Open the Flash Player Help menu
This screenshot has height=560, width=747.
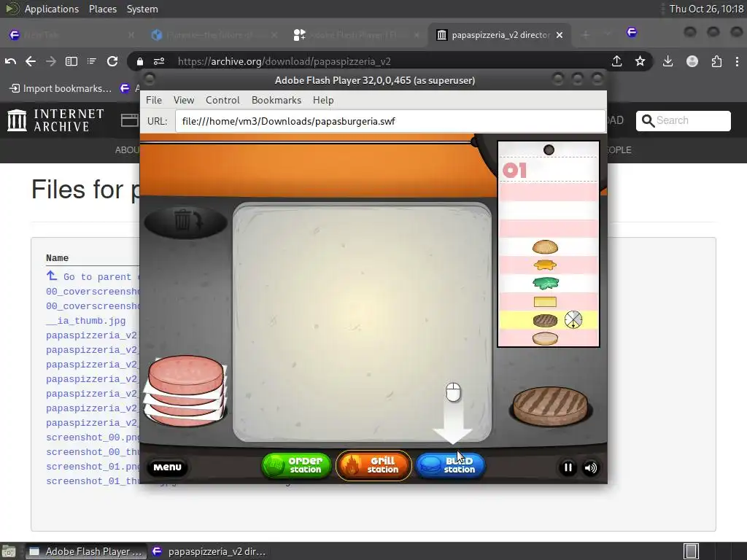point(323,100)
